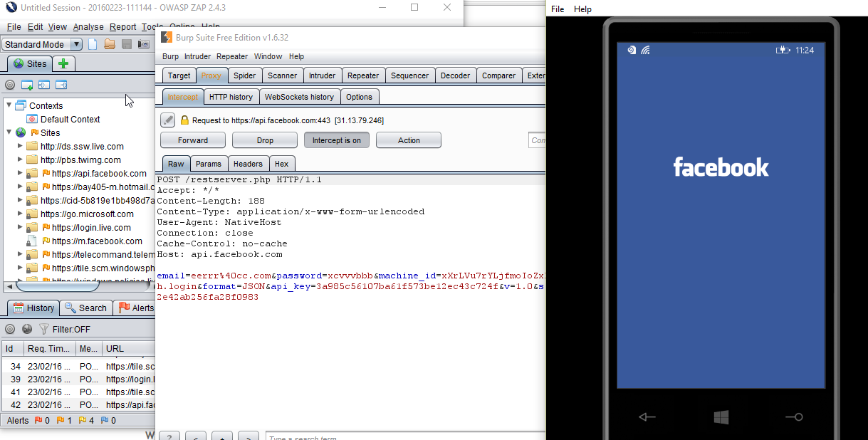Switch to Hex view tab
The image size is (868, 440).
(x=282, y=164)
